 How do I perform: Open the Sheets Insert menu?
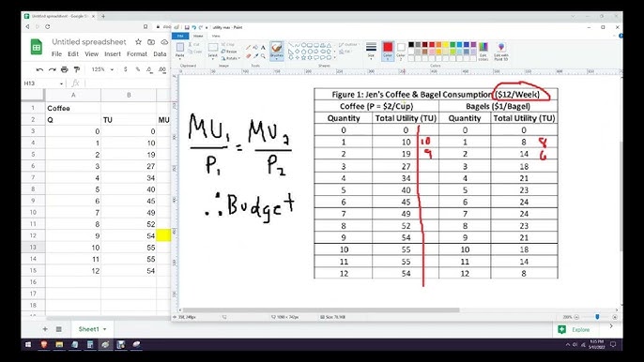(113, 54)
